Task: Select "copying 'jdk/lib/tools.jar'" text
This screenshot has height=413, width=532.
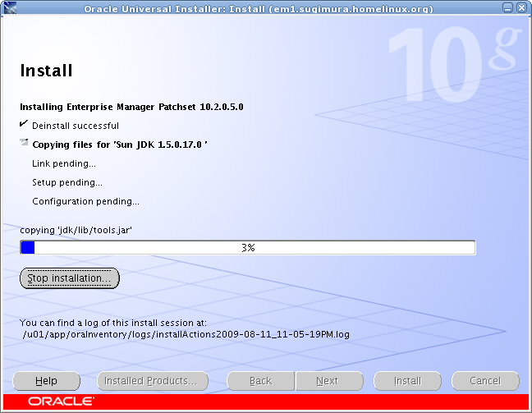Action: click(76, 230)
